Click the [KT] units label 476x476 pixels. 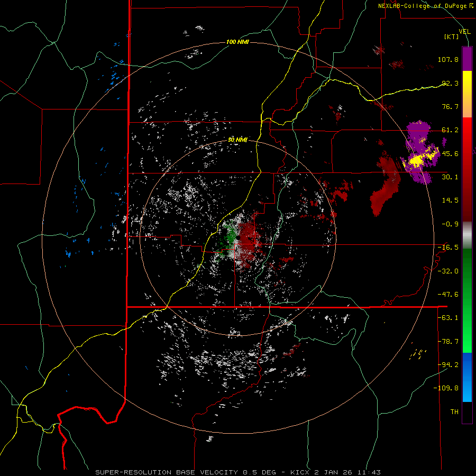click(451, 37)
